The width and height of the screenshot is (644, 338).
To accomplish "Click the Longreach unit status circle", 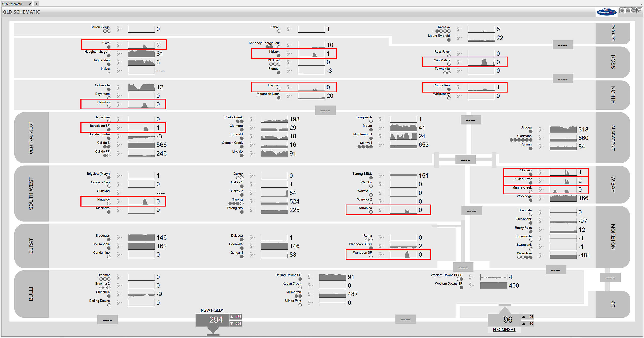I will pos(371,121).
